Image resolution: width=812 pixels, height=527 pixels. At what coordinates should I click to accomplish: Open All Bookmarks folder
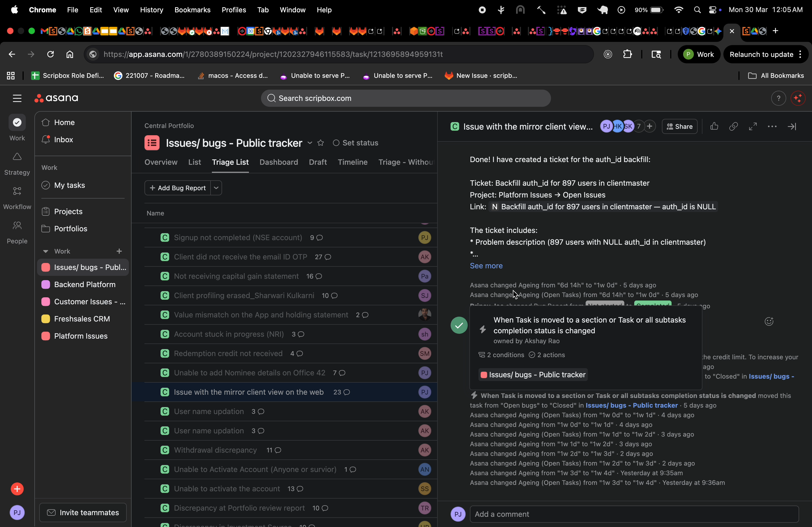(x=776, y=76)
